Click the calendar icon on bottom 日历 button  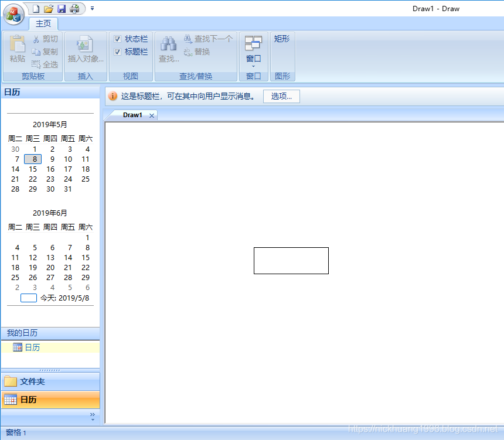coord(11,399)
